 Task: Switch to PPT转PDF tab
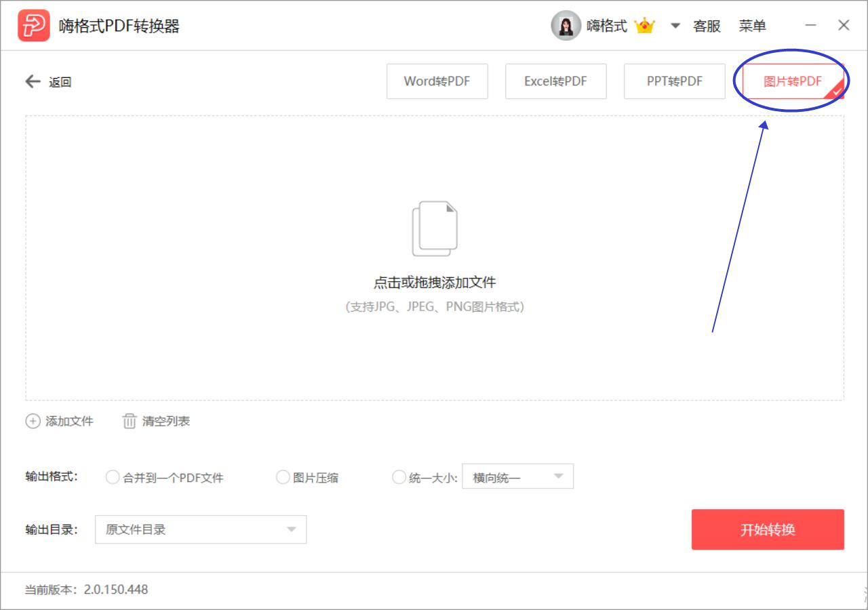675,81
